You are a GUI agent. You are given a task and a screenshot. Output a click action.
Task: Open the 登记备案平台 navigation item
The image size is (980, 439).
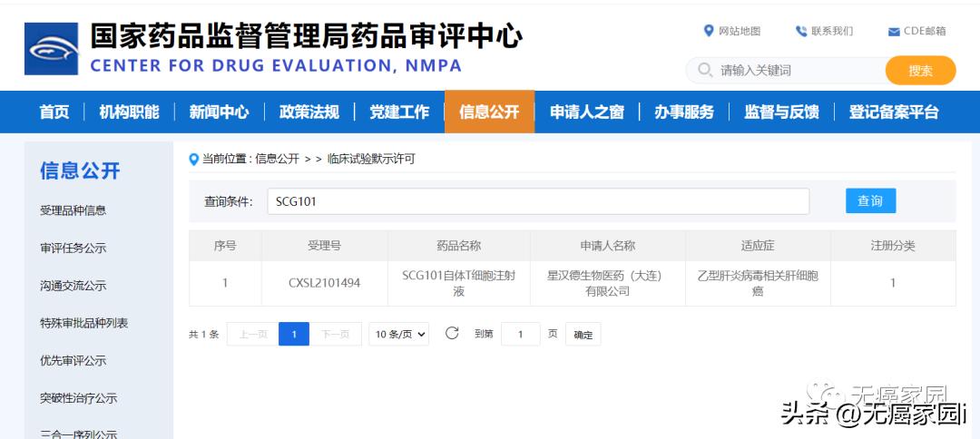click(894, 112)
